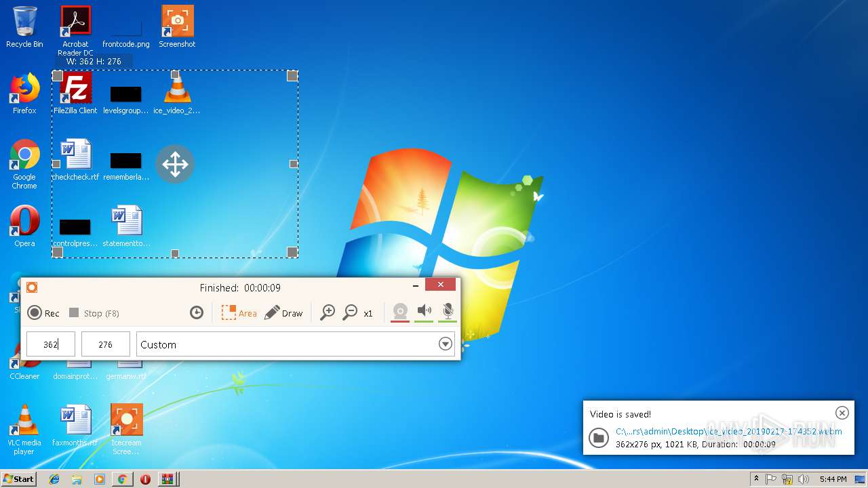Click the network tray icon
This screenshot has width=868, height=488.
pos(787,479)
